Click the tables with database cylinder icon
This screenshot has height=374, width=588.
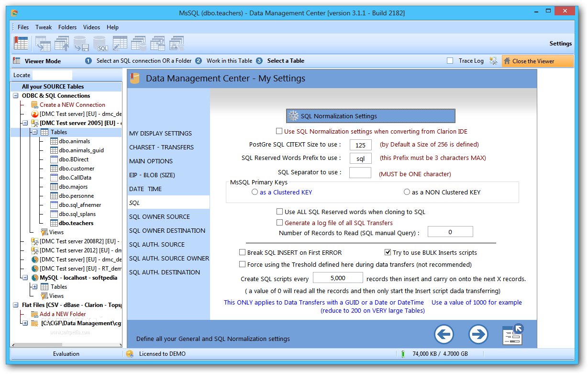point(139,43)
